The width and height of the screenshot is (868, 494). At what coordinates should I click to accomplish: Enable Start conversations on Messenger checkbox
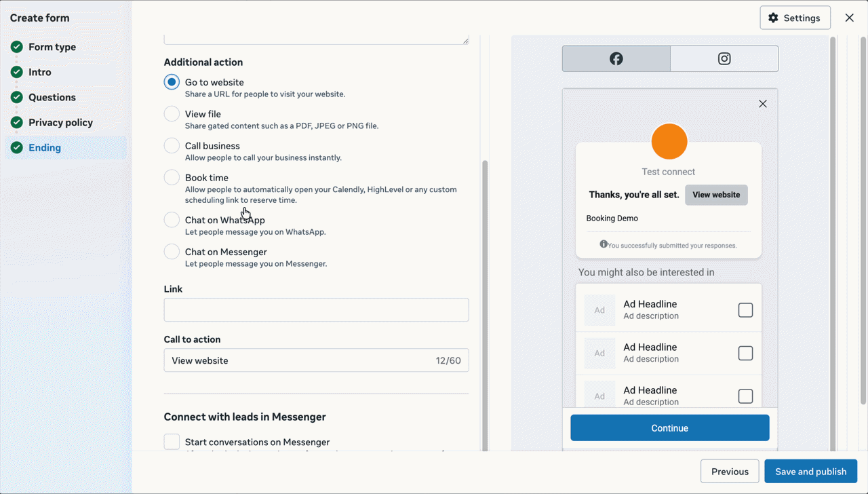pos(172,442)
